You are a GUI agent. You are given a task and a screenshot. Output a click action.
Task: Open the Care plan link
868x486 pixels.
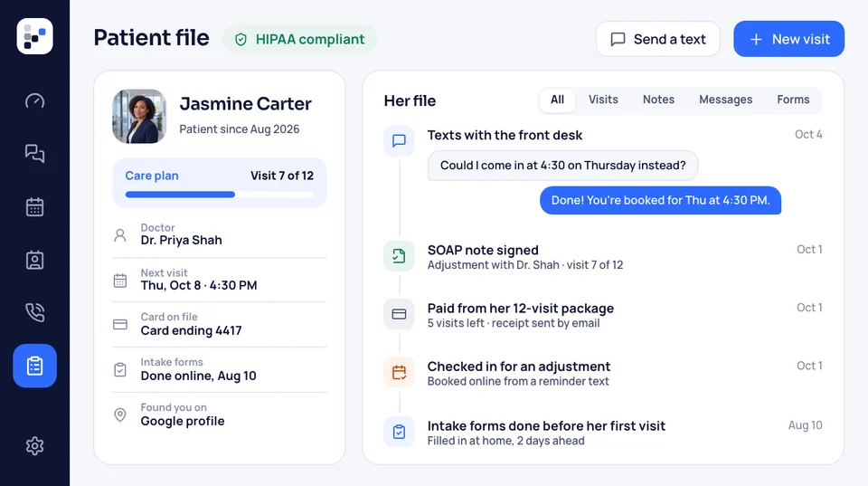tap(152, 176)
